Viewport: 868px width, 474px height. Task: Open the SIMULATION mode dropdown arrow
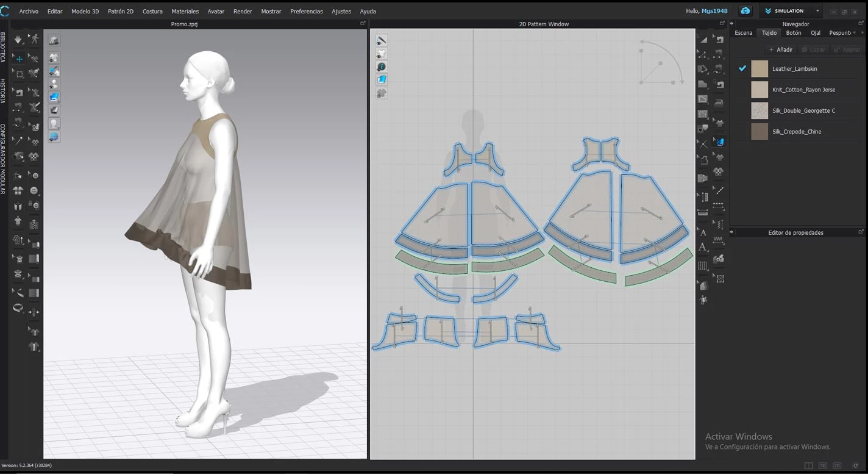click(817, 11)
